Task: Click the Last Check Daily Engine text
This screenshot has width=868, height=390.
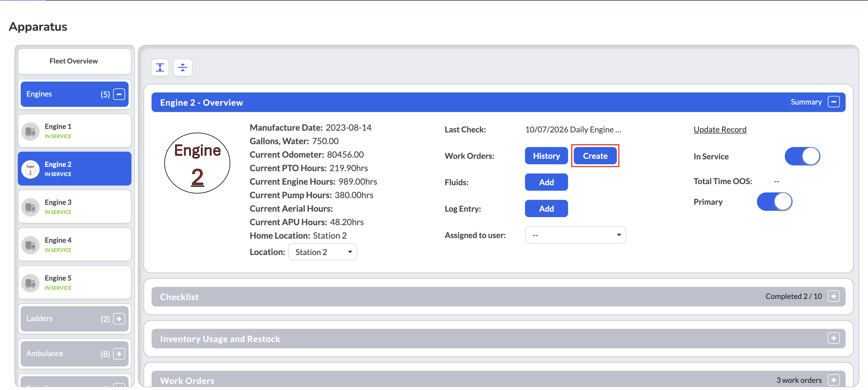Action: [573, 130]
